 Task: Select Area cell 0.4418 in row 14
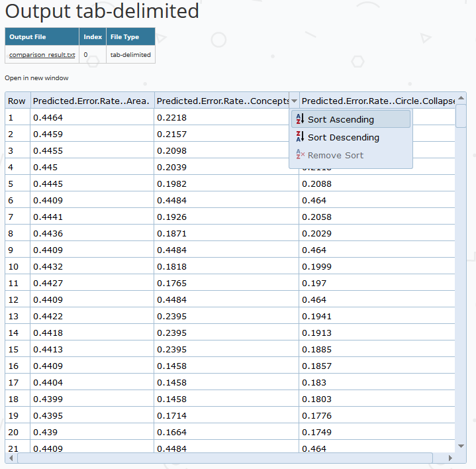tap(92, 333)
